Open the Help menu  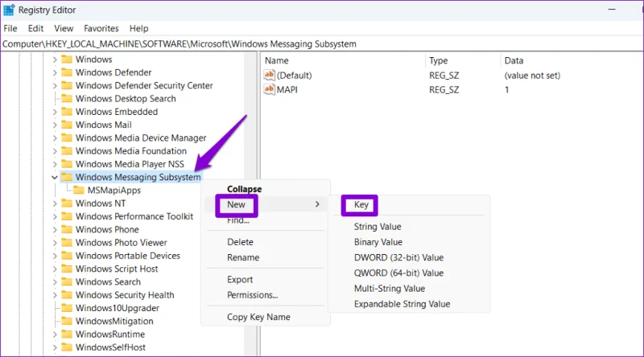[138, 28]
